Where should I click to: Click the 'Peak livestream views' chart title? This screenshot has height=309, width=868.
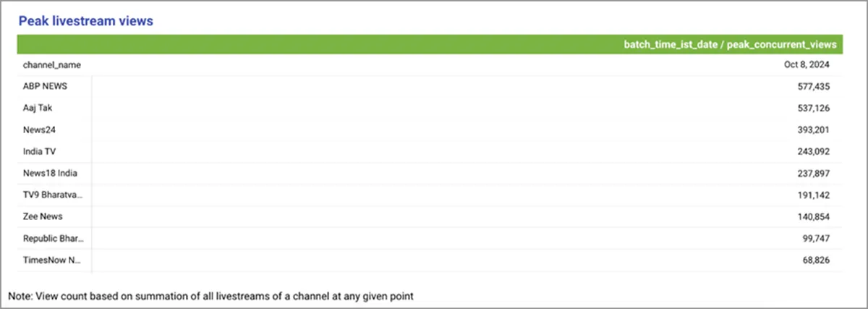tap(85, 21)
